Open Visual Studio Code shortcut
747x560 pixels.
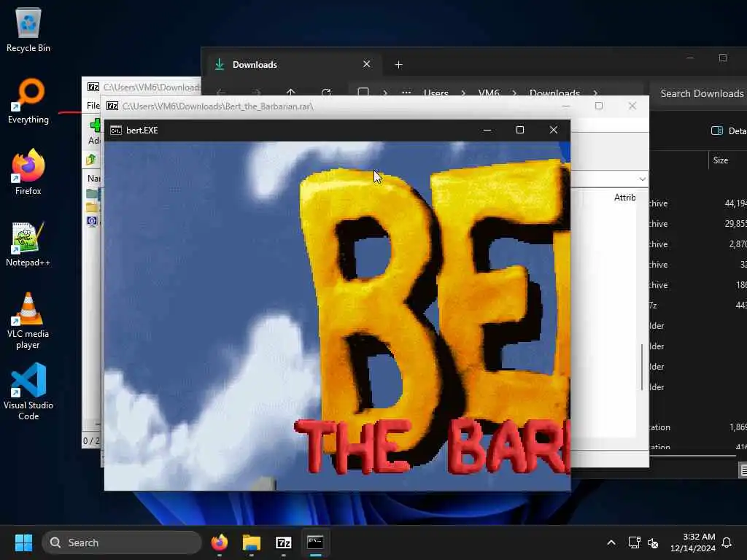point(28,392)
